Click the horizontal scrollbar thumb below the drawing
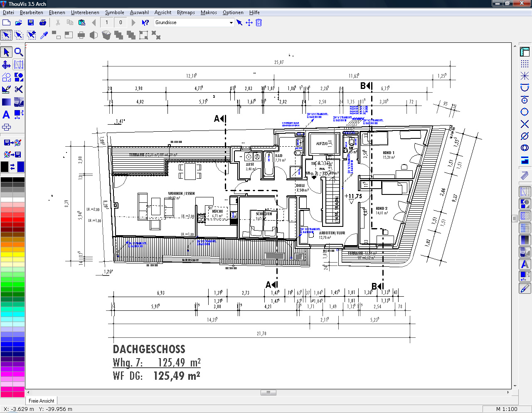 [268, 392]
